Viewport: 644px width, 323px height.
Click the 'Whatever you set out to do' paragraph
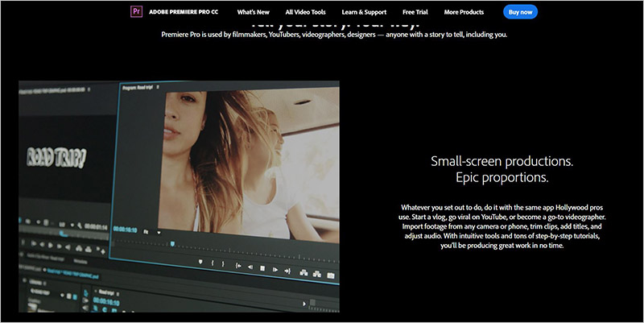(502, 226)
